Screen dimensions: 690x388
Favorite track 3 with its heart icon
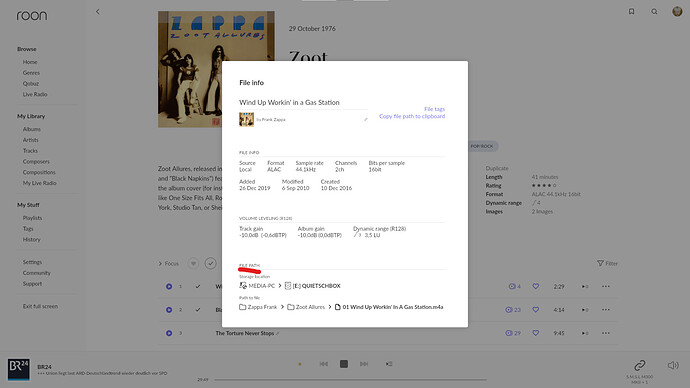(x=536, y=333)
